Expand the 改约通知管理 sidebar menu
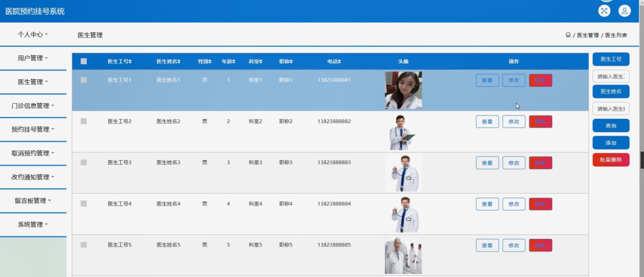Viewport: 644px width, 277px height. [x=33, y=177]
